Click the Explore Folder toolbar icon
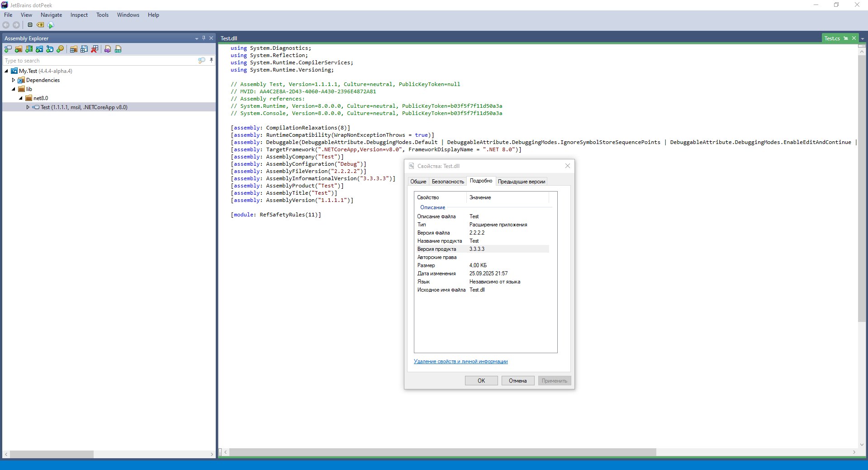 (19, 49)
